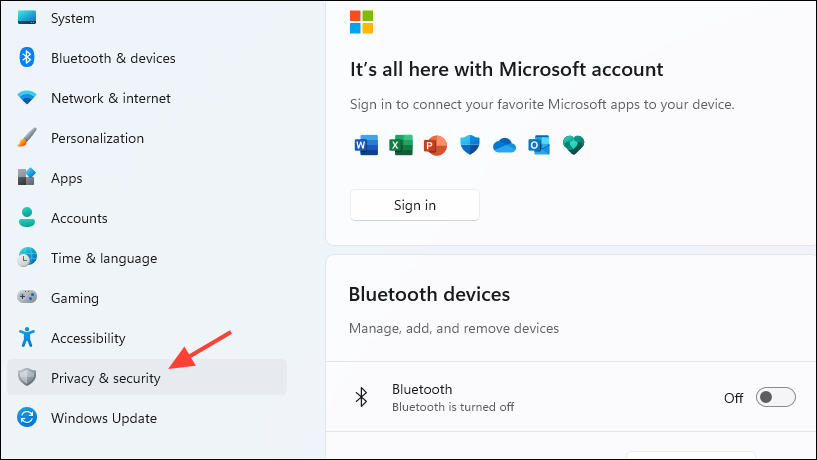Viewport: 817px width, 460px height.
Task: Click "Sign in to connect your favorite" description
Action: (x=542, y=104)
